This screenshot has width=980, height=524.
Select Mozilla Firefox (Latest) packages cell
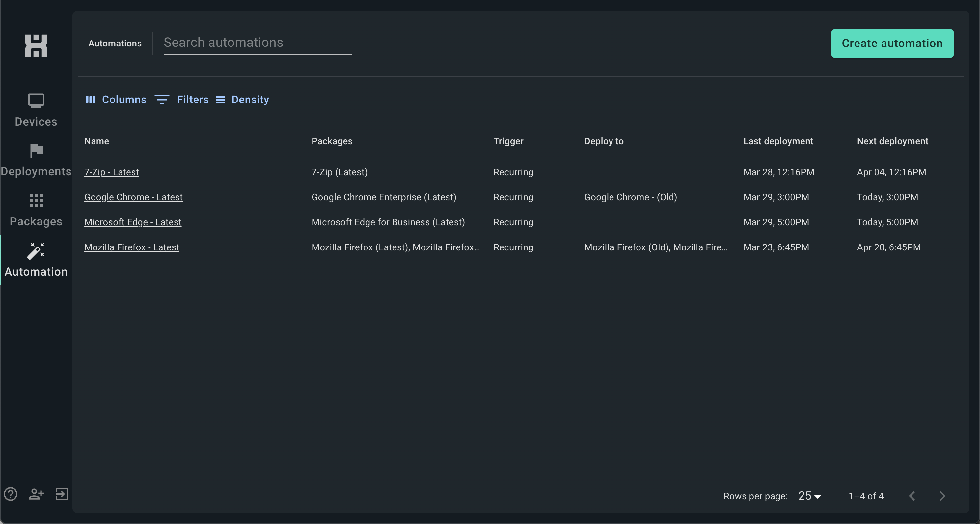tap(395, 247)
